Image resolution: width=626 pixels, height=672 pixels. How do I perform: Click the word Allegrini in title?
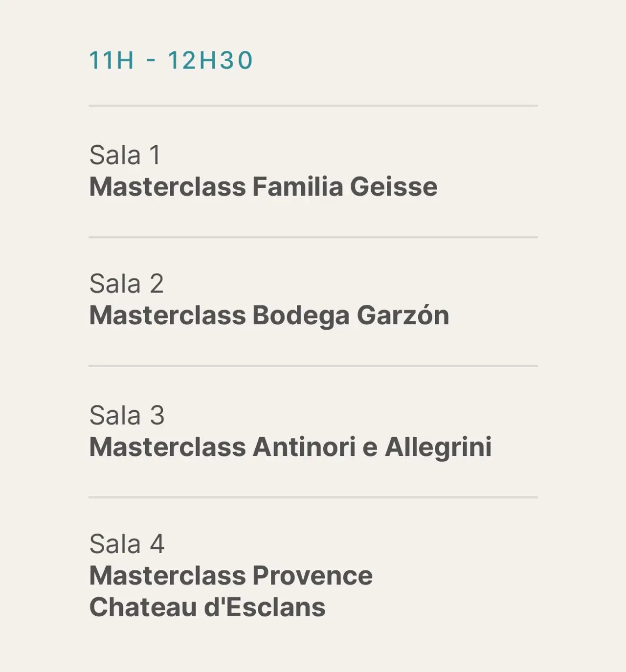point(438,447)
